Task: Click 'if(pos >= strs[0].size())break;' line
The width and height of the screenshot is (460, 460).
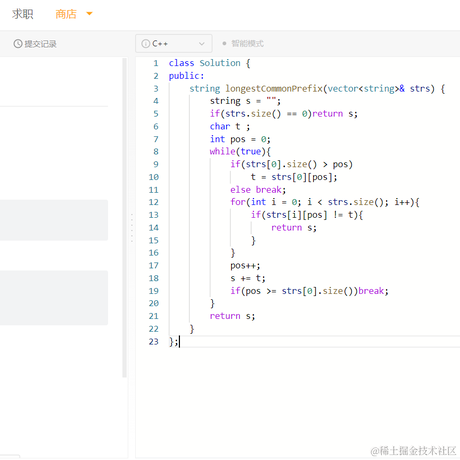Action: 309,291
